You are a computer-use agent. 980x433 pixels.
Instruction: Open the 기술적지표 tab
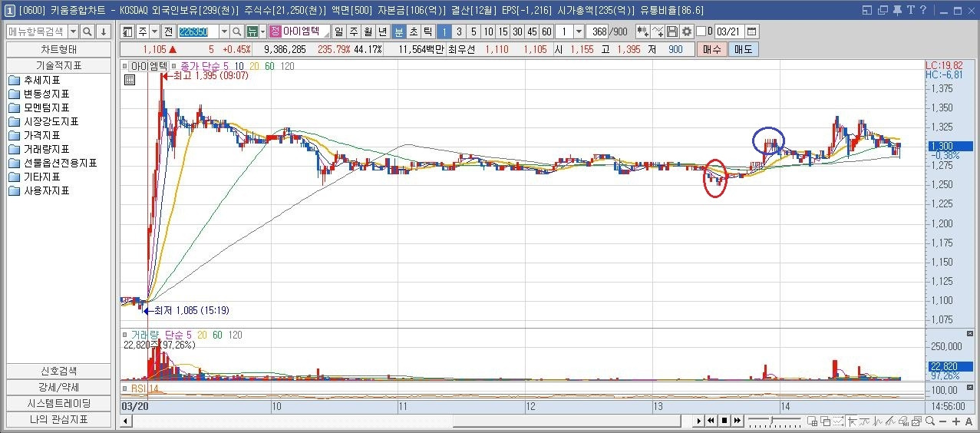58,65
